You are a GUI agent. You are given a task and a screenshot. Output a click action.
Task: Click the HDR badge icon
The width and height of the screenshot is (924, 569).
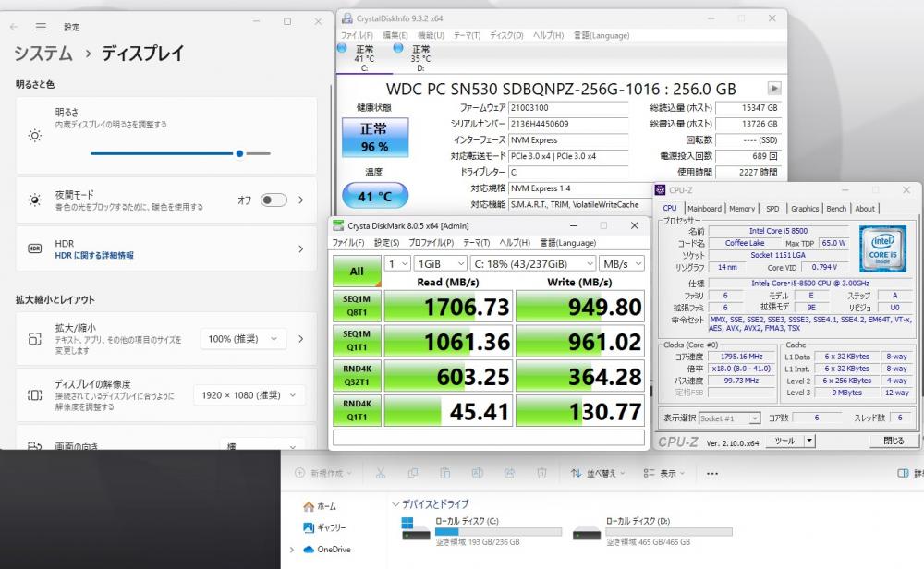coord(35,248)
